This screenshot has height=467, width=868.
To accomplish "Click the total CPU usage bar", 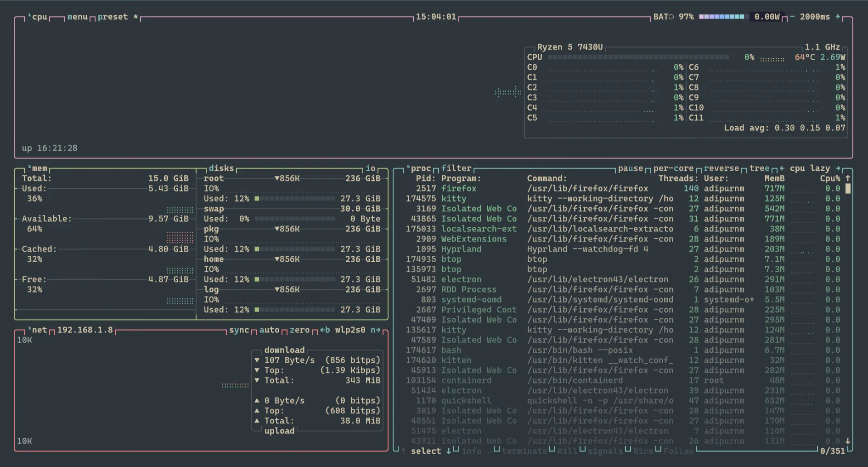I will pyautogui.click(x=638, y=57).
